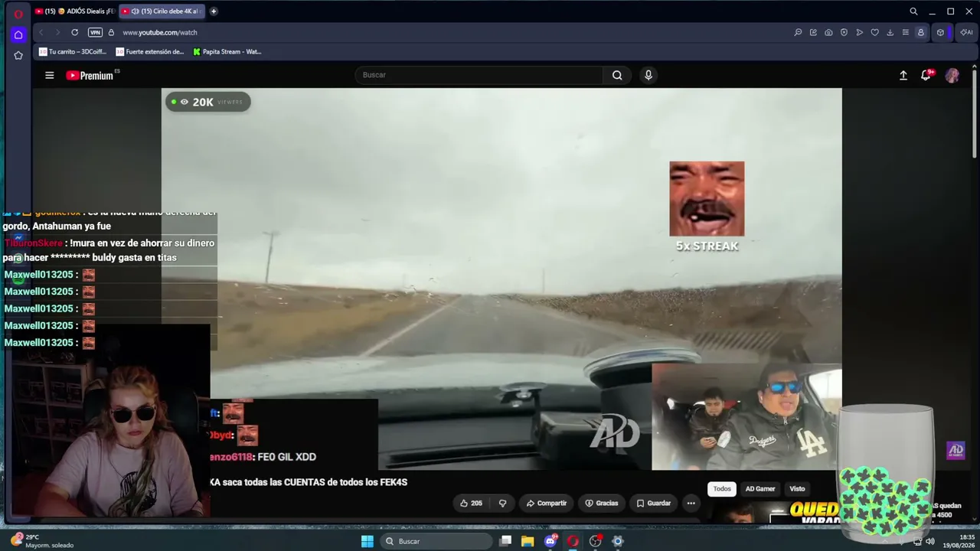Click the YouTube 'Buscar' search field

click(479, 75)
